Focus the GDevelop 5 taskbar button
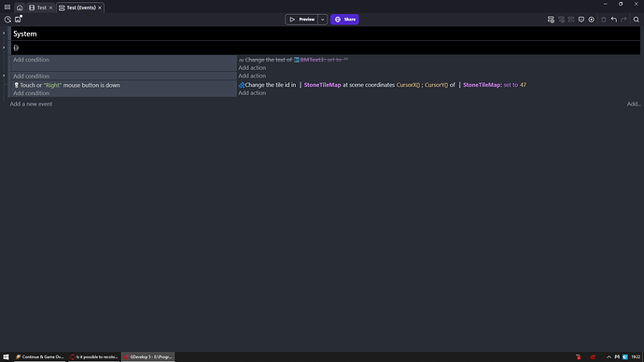 tap(147, 356)
